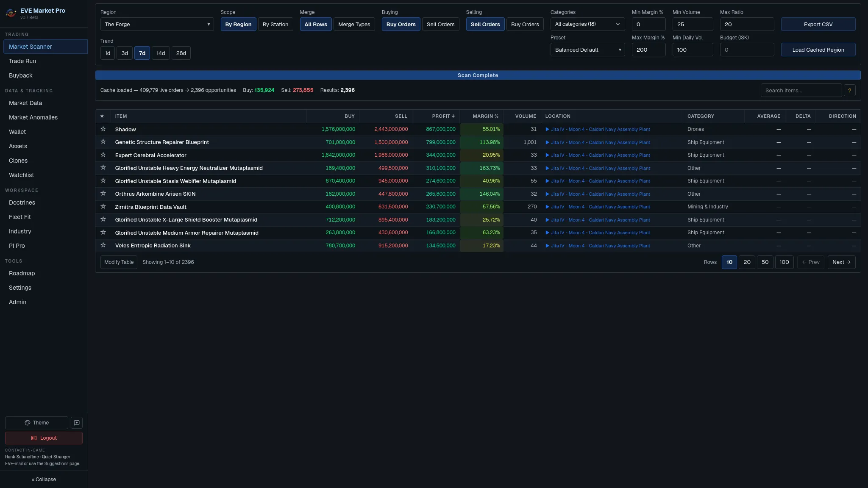Open PI Pro in Workspace
Image resolution: width=868 pixels, height=488 pixels.
45,246
